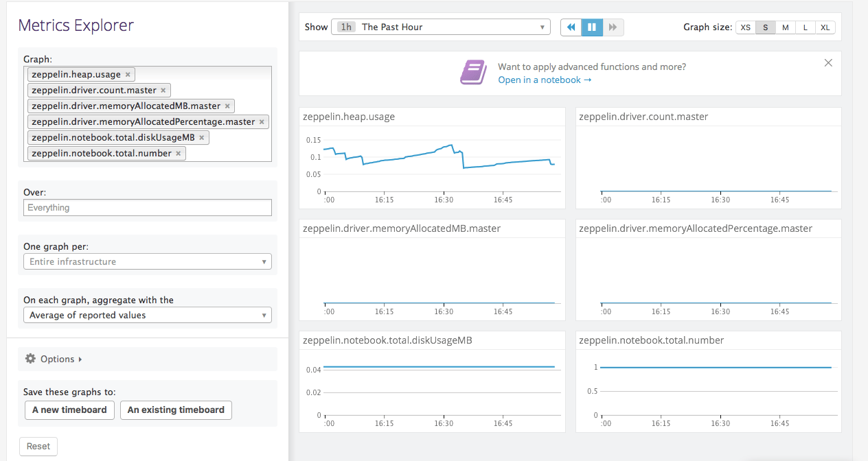The image size is (868, 461).
Task: Remove the zeppelin.notebook.total.number metric
Action: [x=178, y=153]
